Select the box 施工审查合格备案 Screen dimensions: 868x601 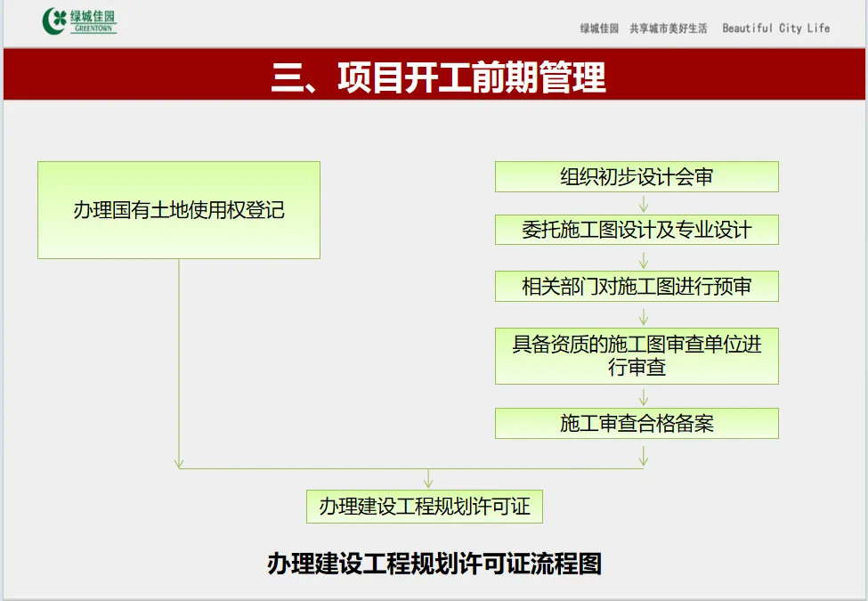pyautogui.click(x=637, y=423)
